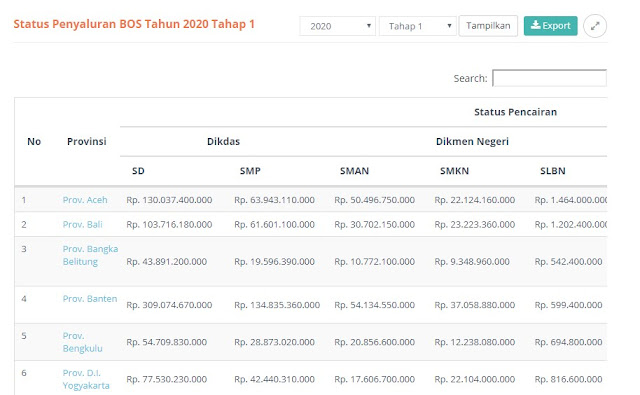Select cell Rp. 694.800.000

pyautogui.click(x=568, y=342)
